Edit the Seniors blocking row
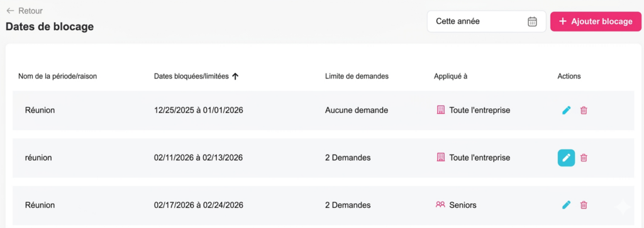The image size is (644, 228). (567, 205)
